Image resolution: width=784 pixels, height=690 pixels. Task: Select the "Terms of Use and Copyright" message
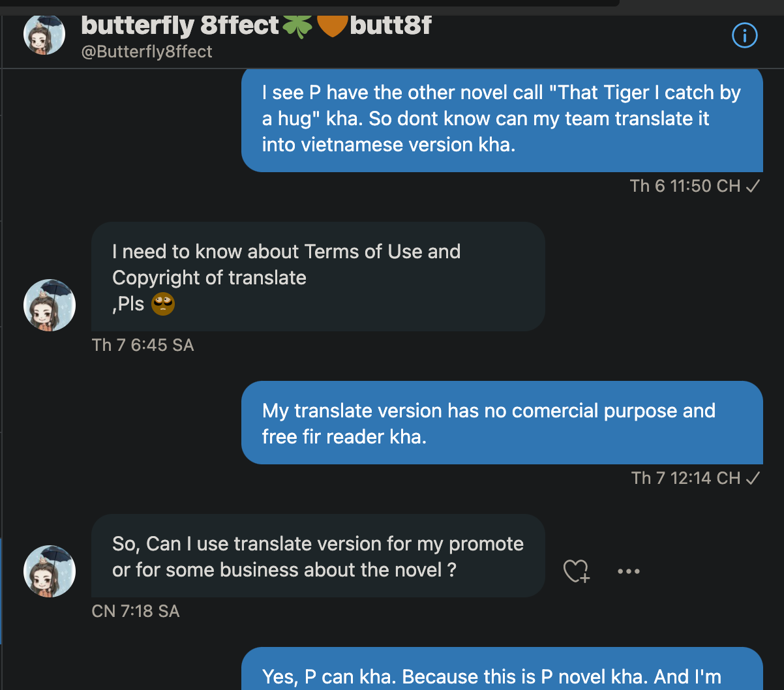pyautogui.click(x=318, y=277)
